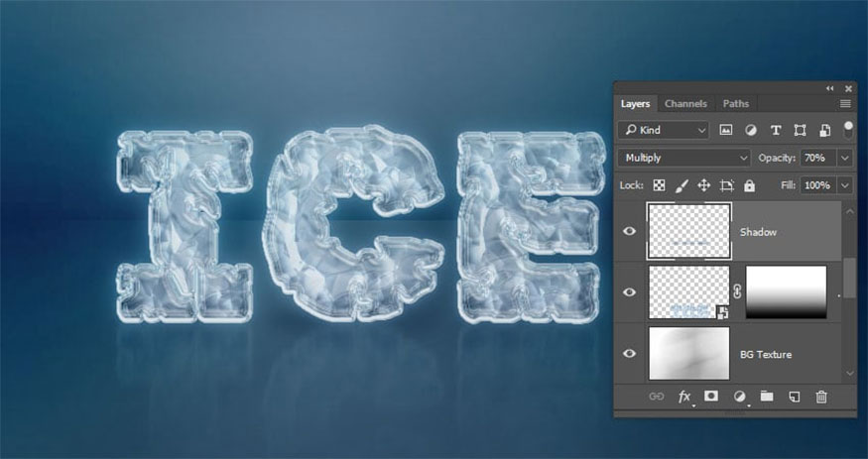
Task: Click the BG Texture layer name
Action: [x=766, y=355]
